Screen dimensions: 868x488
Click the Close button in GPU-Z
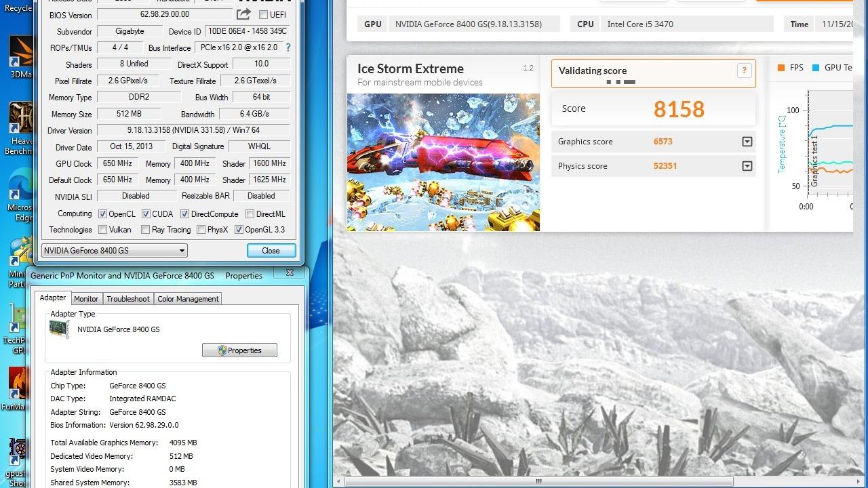coord(271,251)
